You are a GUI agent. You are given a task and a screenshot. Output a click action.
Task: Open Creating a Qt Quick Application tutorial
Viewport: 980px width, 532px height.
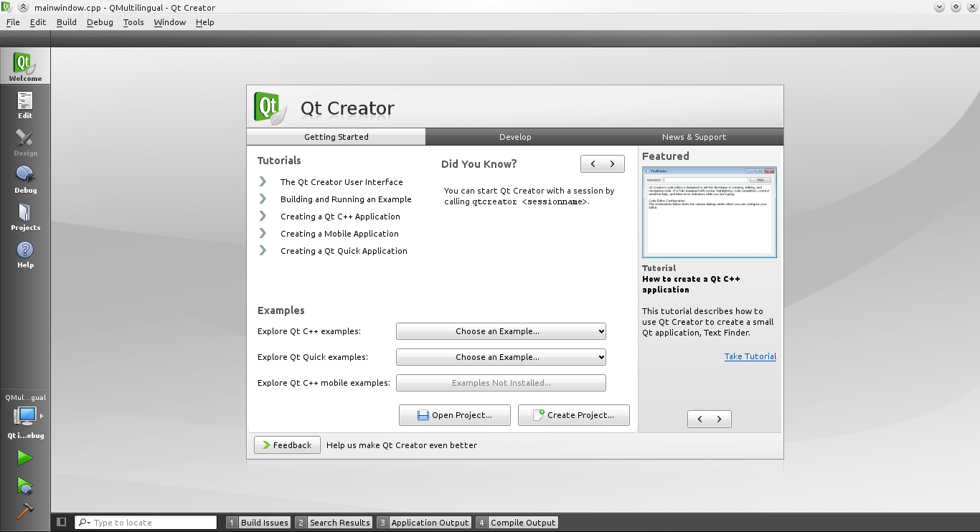pos(344,251)
